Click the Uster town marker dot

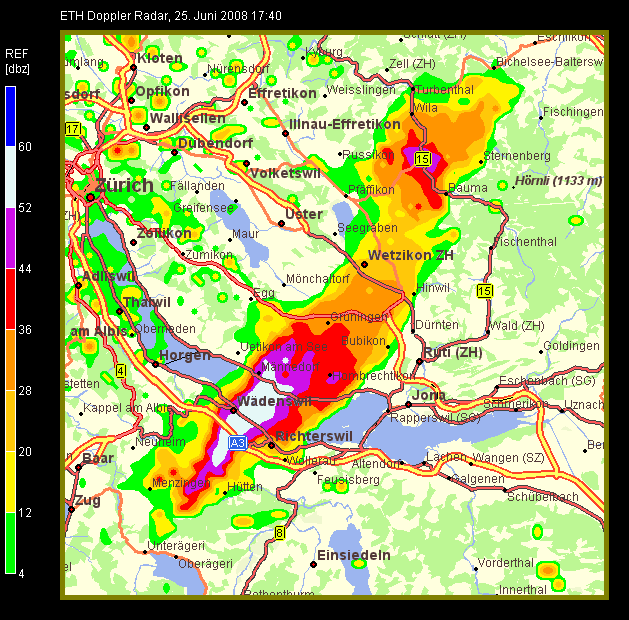tap(282, 223)
